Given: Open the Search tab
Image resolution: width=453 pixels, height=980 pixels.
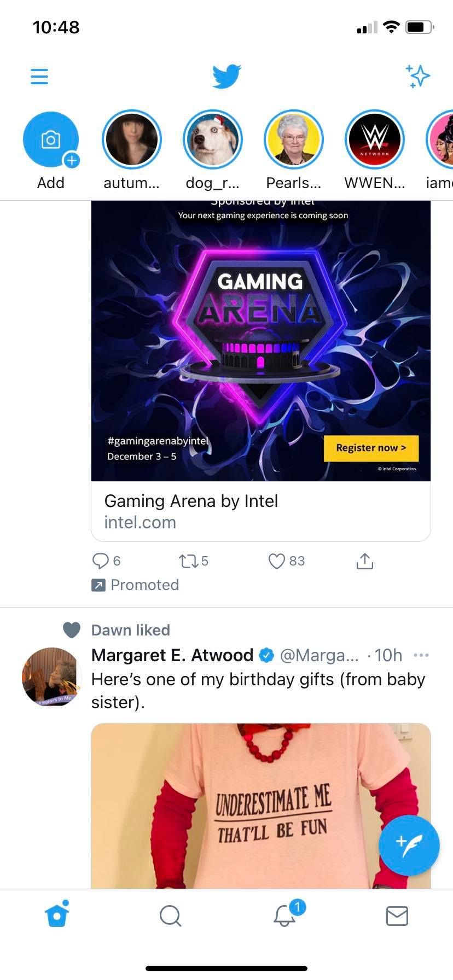Looking at the screenshot, I should click(170, 915).
